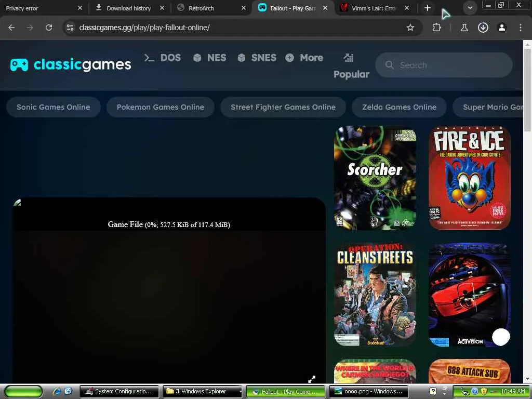This screenshot has width=532, height=399.
Task: Open Zelda Games Online category
Action: point(399,107)
